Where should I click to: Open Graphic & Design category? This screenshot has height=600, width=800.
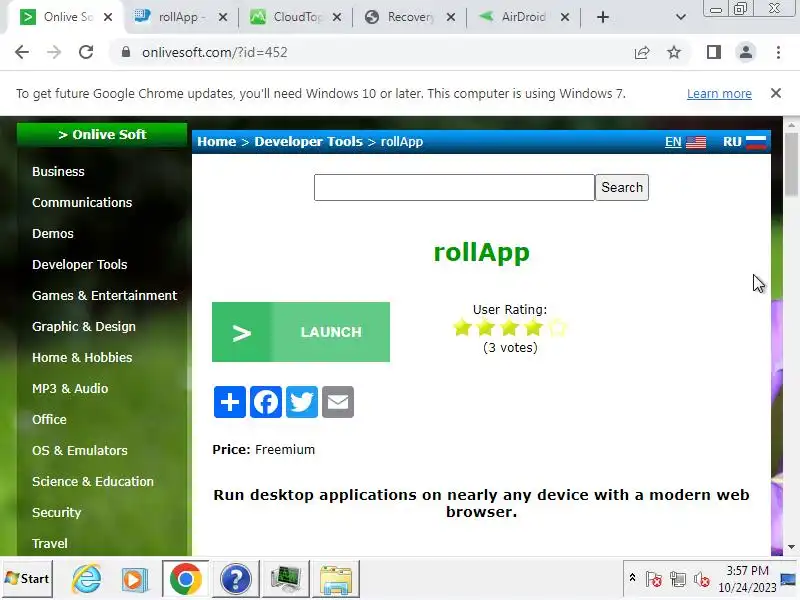[84, 327]
